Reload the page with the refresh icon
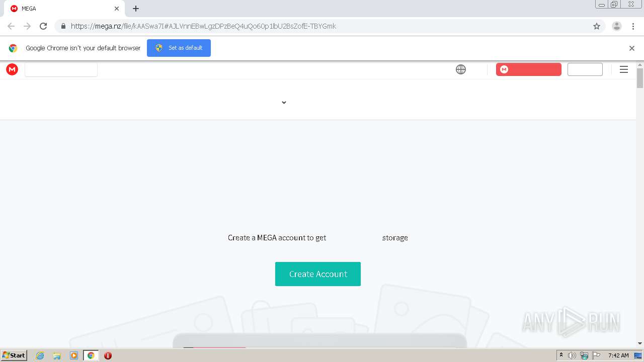This screenshot has width=644, height=362. [x=43, y=26]
